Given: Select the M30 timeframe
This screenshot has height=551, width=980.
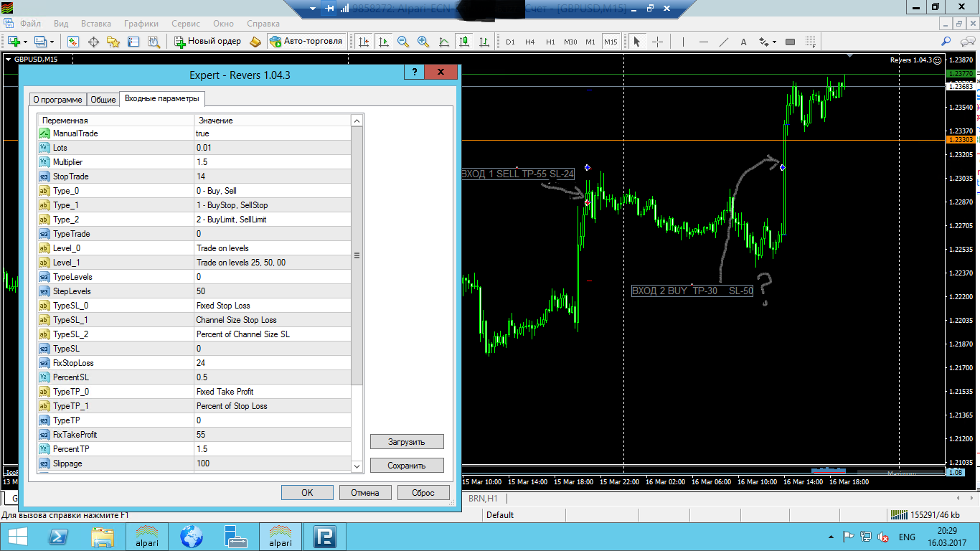Looking at the screenshot, I should coord(570,42).
